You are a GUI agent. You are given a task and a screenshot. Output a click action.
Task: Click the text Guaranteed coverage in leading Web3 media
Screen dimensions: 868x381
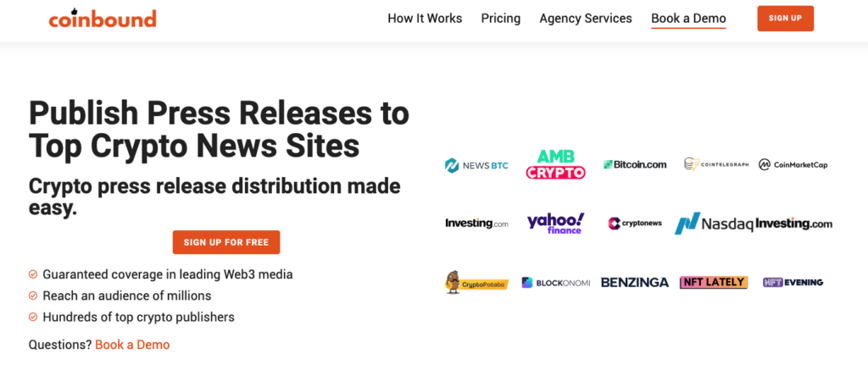click(168, 274)
